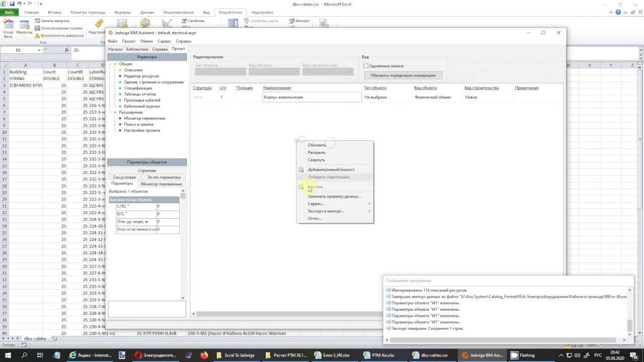Open the Макросы list in Excel
Image resolution: width=644 pixels, height=362 pixels.
pyautogui.click(x=24, y=28)
